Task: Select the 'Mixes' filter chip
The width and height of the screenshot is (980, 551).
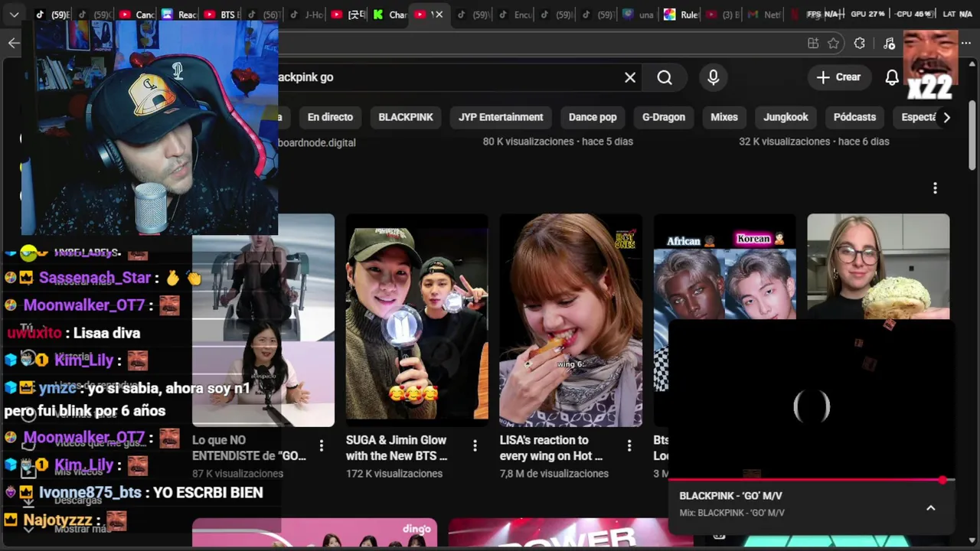Action: pos(724,117)
